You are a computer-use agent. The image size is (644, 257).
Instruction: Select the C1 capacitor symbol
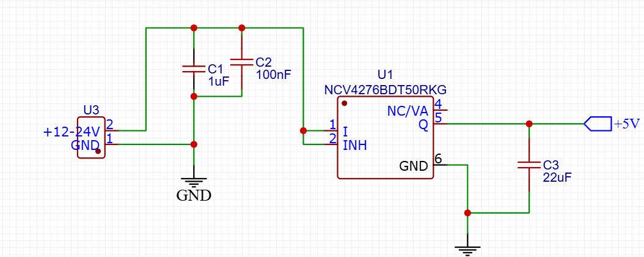click(194, 69)
